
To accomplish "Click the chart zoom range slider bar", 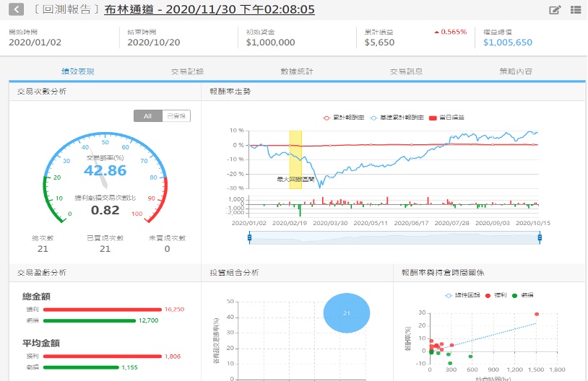I will tap(394, 238).
